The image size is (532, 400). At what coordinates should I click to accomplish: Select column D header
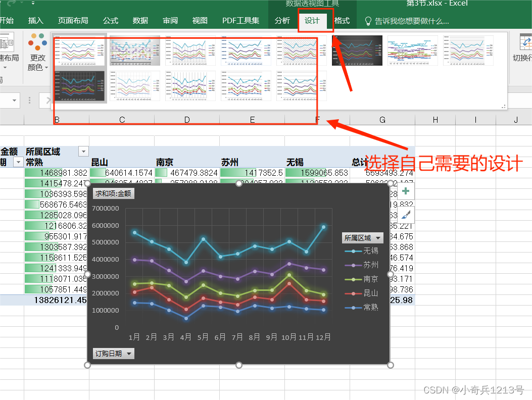tap(187, 120)
